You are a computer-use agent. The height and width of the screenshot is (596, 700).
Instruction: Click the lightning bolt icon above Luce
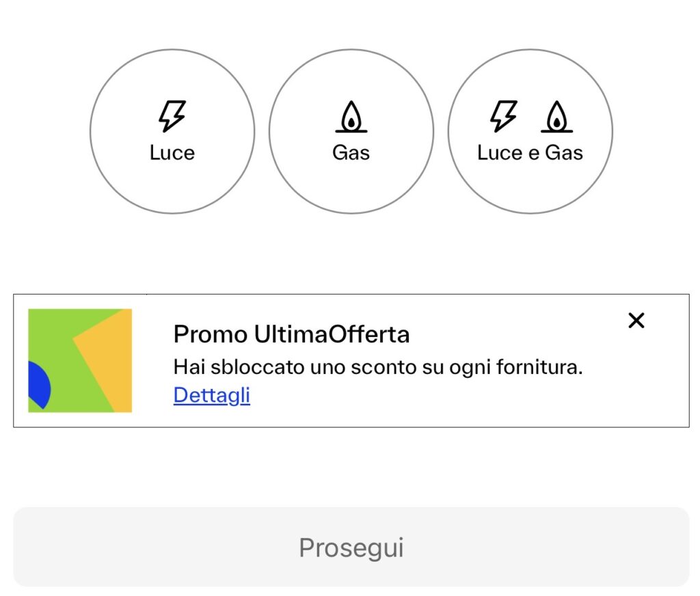pos(172,116)
